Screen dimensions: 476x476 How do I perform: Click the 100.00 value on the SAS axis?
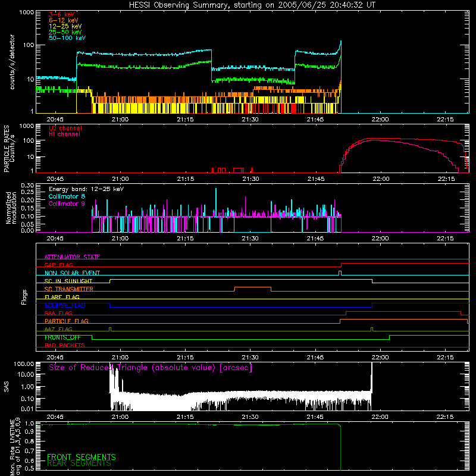click(x=24, y=364)
